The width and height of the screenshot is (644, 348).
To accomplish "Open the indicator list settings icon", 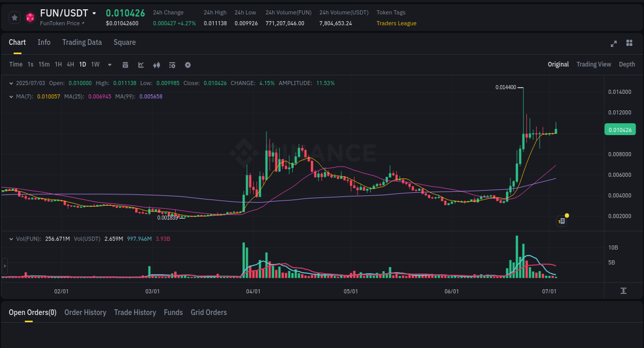I will pos(172,64).
